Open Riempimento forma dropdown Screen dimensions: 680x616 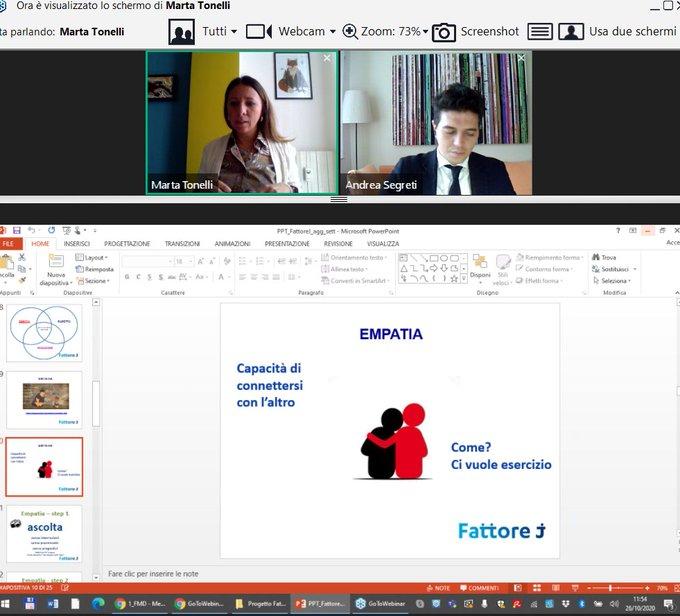pyautogui.click(x=549, y=258)
